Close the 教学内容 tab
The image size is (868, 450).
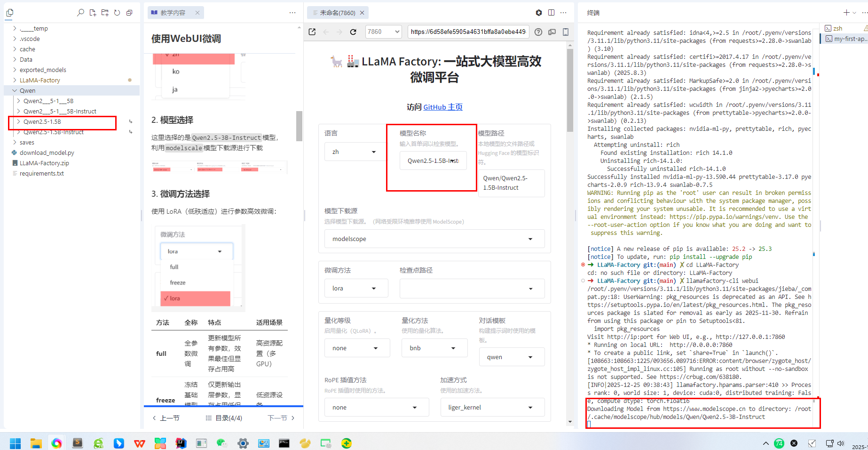pos(197,13)
